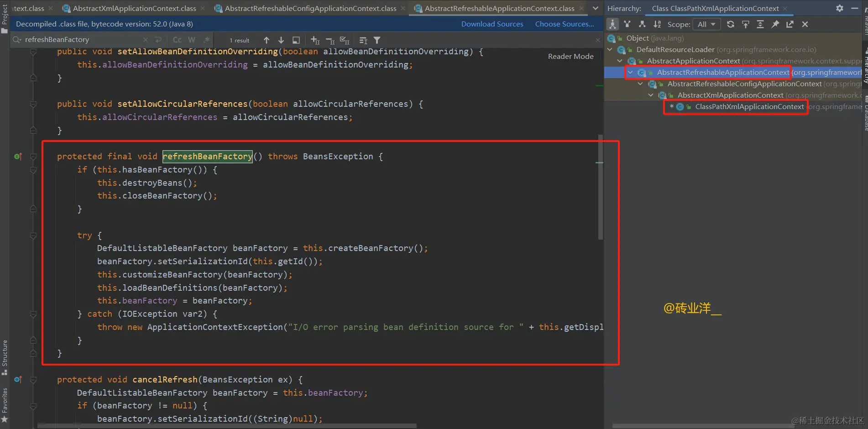
Task: Fold the setAllowCircularReferences method in gutter
Action: coord(33,104)
